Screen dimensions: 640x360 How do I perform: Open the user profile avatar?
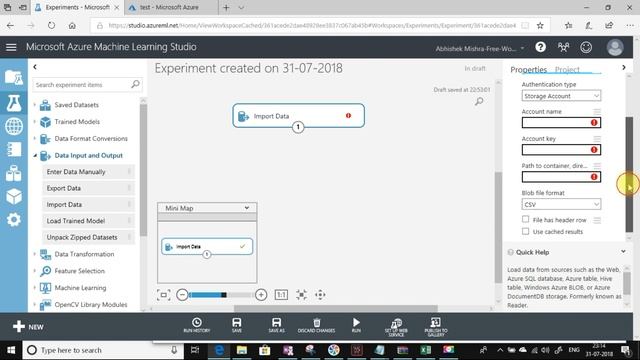[x=615, y=47]
